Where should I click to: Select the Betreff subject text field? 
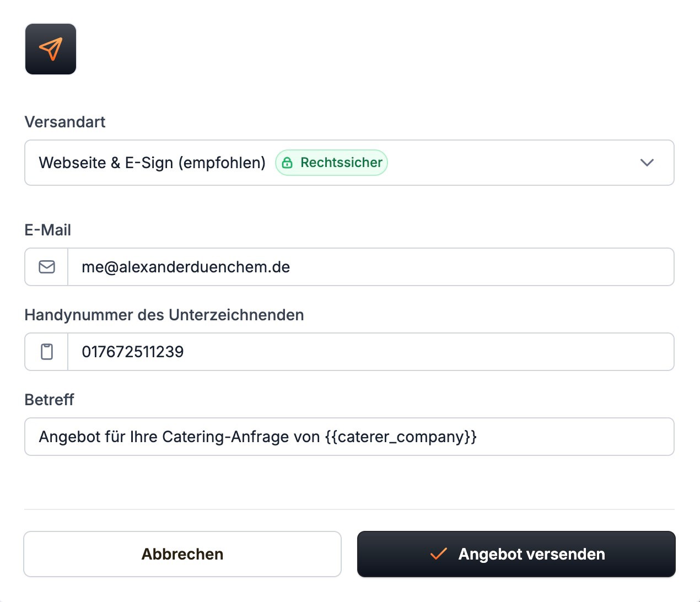click(349, 437)
